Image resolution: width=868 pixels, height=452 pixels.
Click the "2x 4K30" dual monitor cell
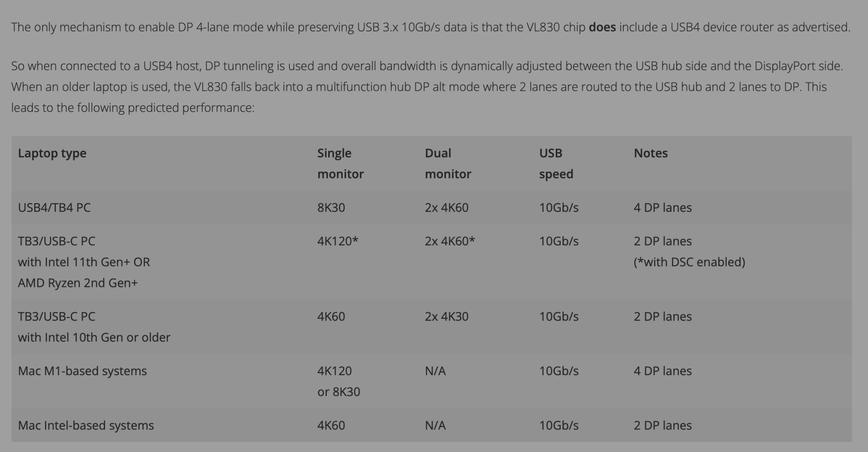click(x=447, y=317)
